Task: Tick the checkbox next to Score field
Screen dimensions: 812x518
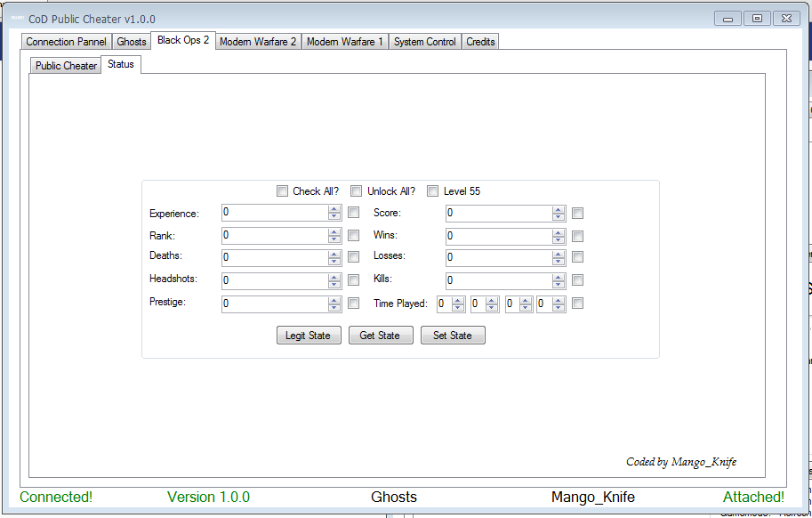Action: click(577, 213)
